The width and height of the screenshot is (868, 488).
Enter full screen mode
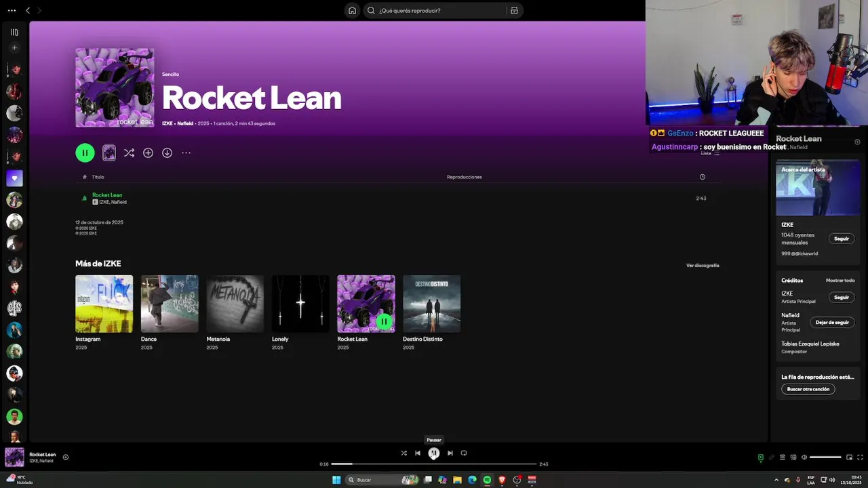[861, 457]
